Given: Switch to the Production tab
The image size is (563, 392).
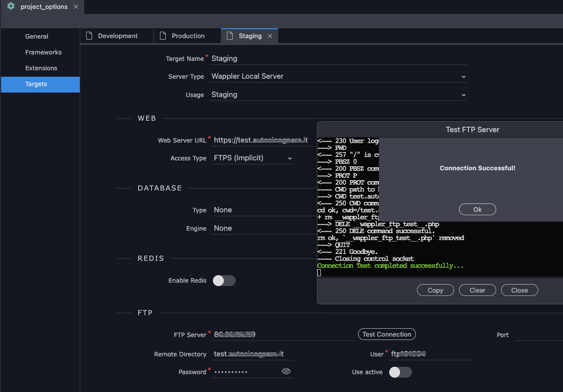Looking at the screenshot, I should click(x=188, y=36).
